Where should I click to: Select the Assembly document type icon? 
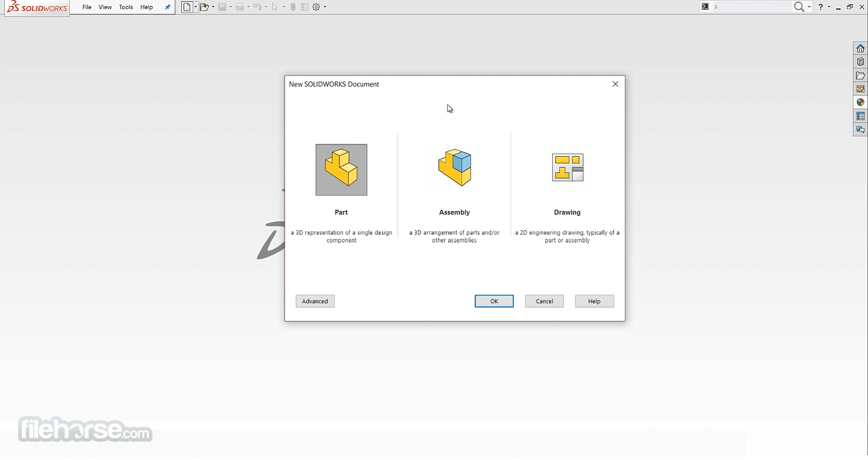point(454,168)
